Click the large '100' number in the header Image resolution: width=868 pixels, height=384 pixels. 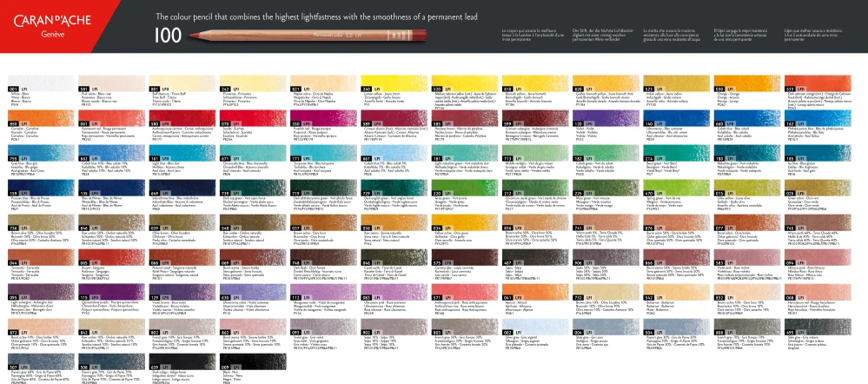[x=169, y=36]
